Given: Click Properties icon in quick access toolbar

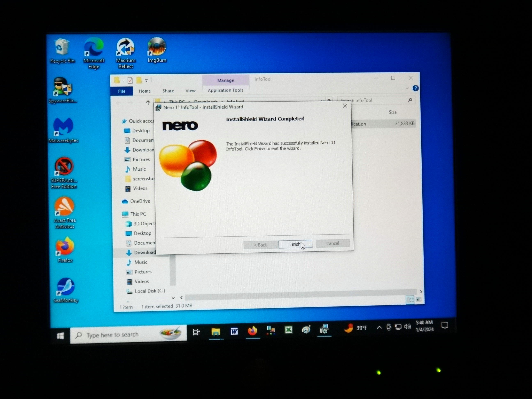Looking at the screenshot, I should 130,80.
